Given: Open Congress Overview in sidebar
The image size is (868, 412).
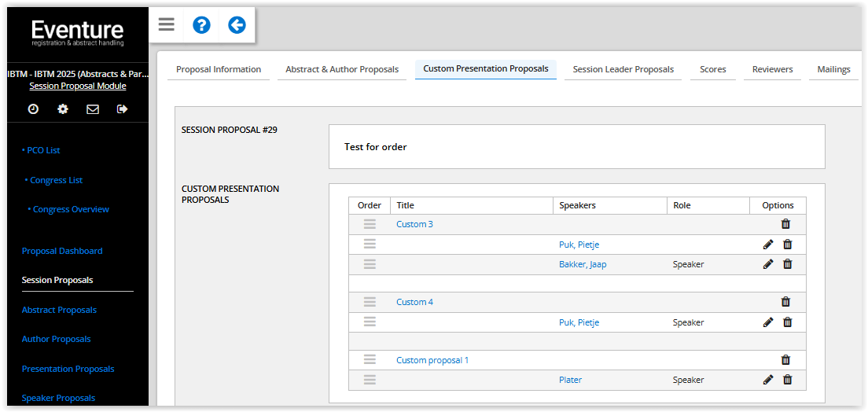Looking at the screenshot, I should point(71,209).
